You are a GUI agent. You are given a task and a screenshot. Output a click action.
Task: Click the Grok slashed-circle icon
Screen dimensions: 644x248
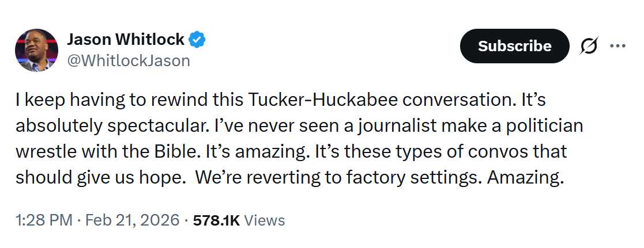point(590,46)
